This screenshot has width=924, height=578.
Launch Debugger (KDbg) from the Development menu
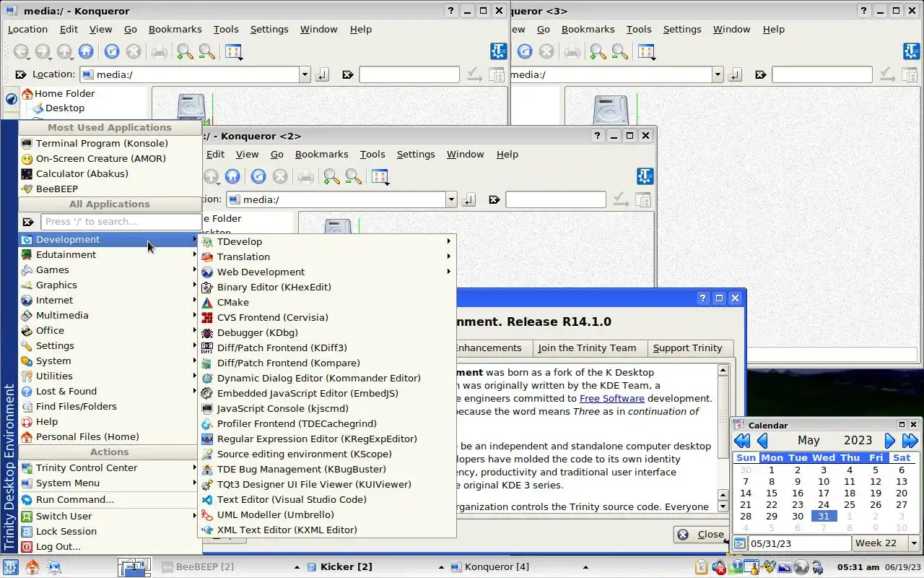coord(327,332)
